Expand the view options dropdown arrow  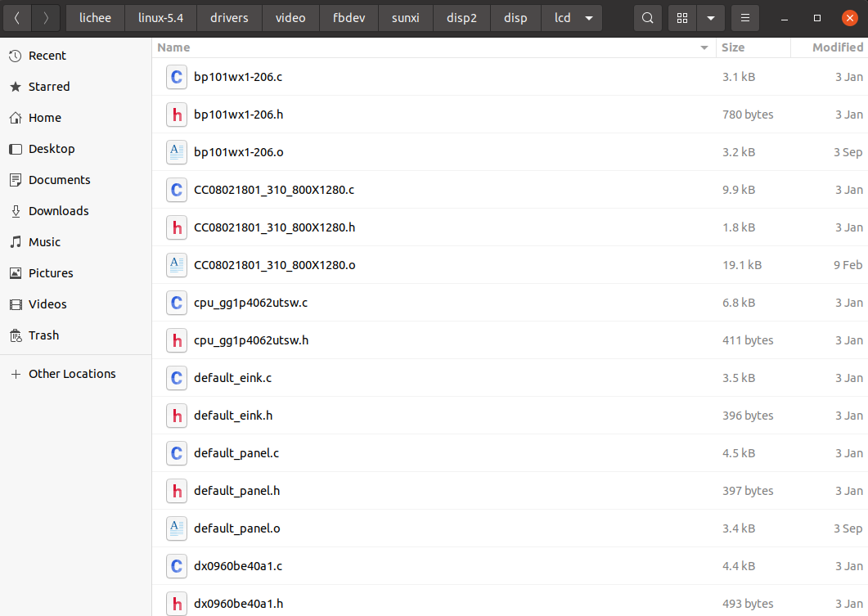tap(710, 18)
